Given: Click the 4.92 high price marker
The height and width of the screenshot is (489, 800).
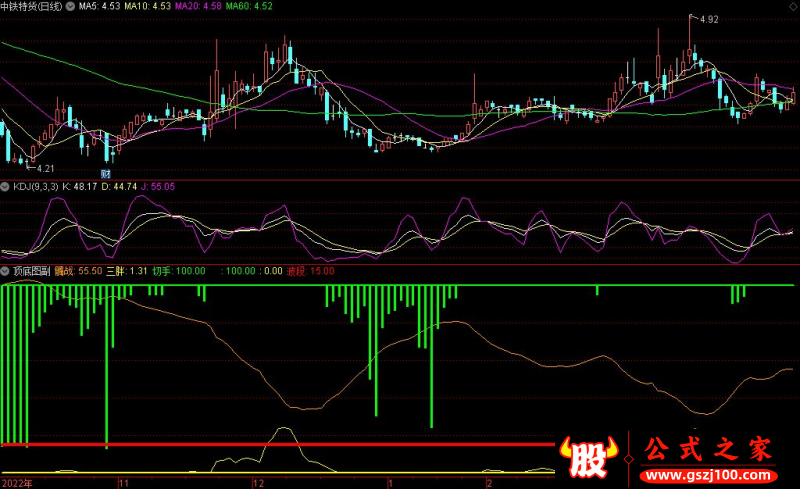Looking at the screenshot, I should click(x=708, y=19).
